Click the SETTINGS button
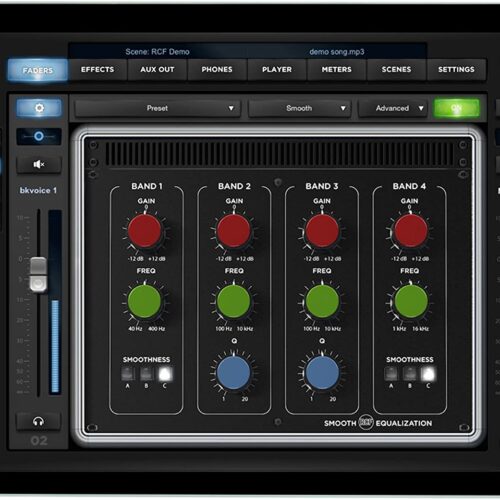The image size is (500, 500). click(456, 69)
